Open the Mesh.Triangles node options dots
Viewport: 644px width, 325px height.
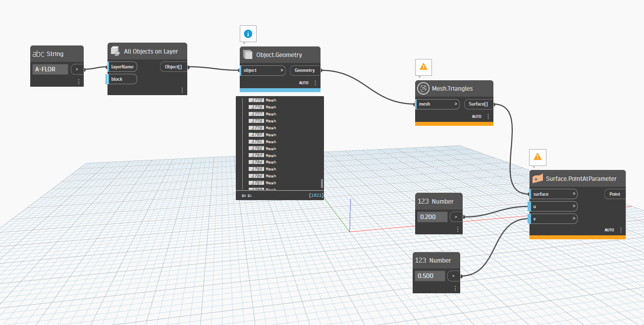click(x=488, y=116)
